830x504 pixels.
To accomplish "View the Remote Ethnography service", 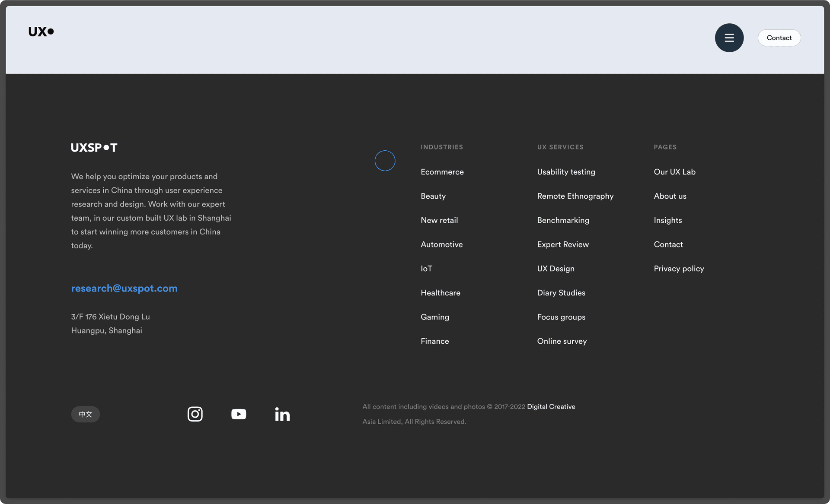I will point(575,196).
